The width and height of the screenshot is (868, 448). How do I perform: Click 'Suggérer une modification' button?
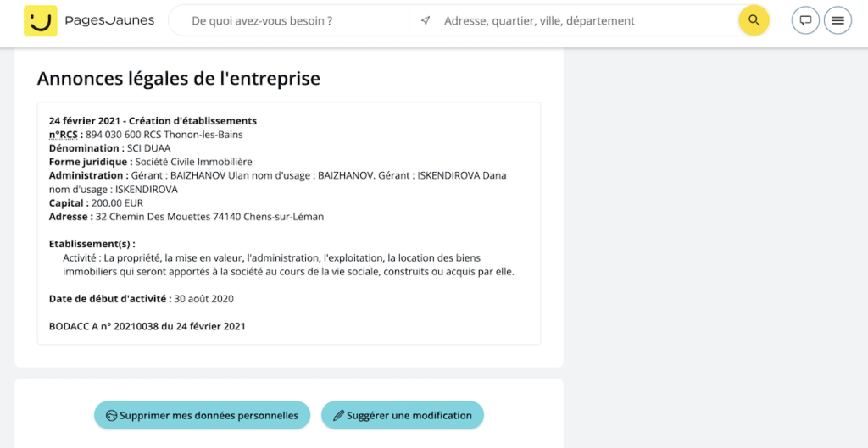tap(402, 415)
